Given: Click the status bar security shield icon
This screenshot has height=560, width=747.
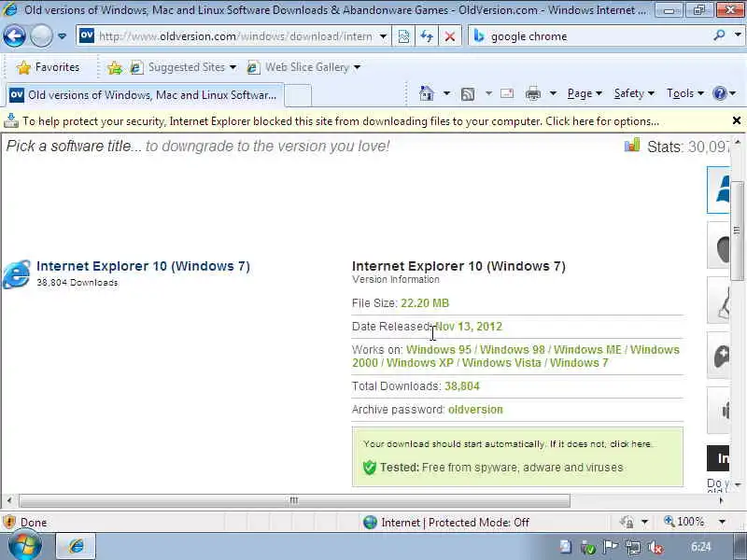Looking at the screenshot, I should (x=9, y=523).
